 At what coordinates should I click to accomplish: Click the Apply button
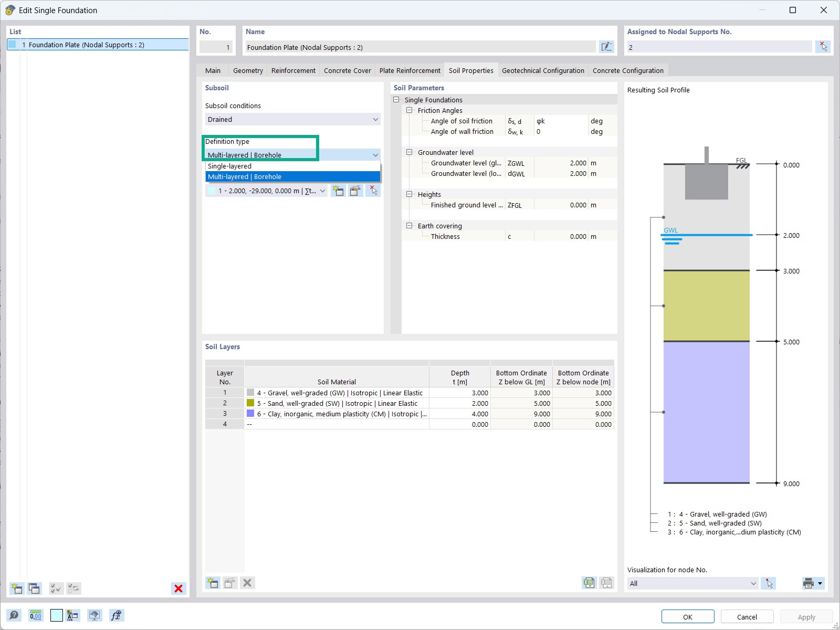pyautogui.click(x=806, y=617)
